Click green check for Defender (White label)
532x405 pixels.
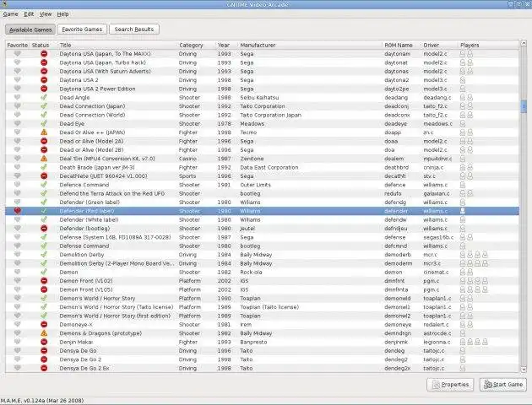point(44,219)
